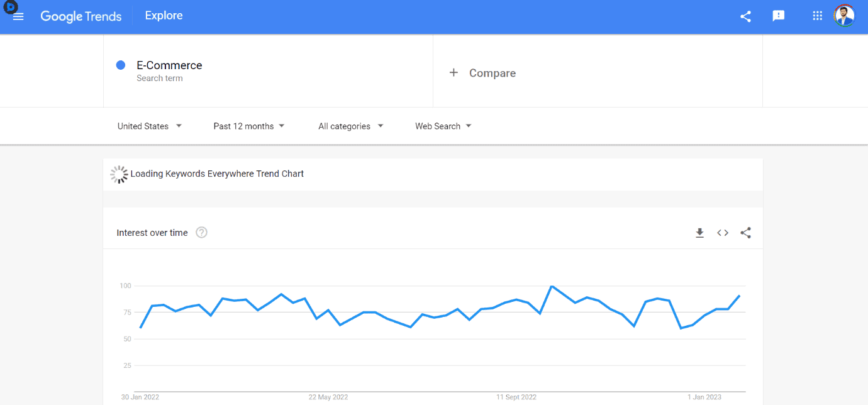Send feedback using the feedback icon
The width and height of the screenshot is (868, 405).
[779, 16]
